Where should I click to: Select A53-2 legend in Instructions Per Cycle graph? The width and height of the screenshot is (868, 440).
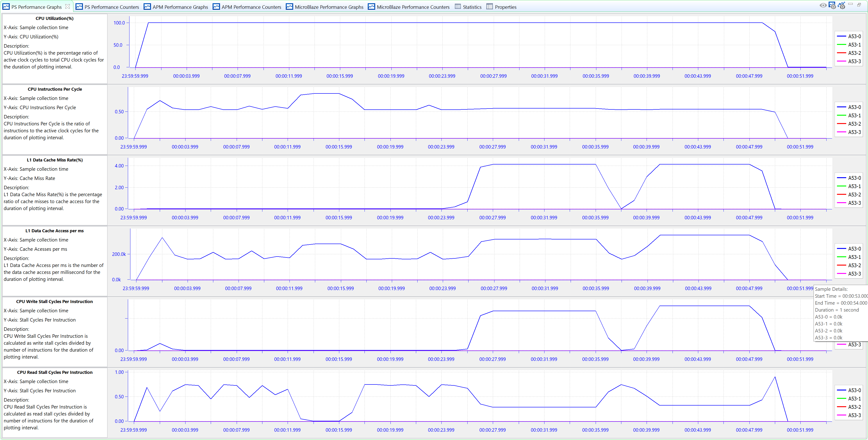[849, 124]
